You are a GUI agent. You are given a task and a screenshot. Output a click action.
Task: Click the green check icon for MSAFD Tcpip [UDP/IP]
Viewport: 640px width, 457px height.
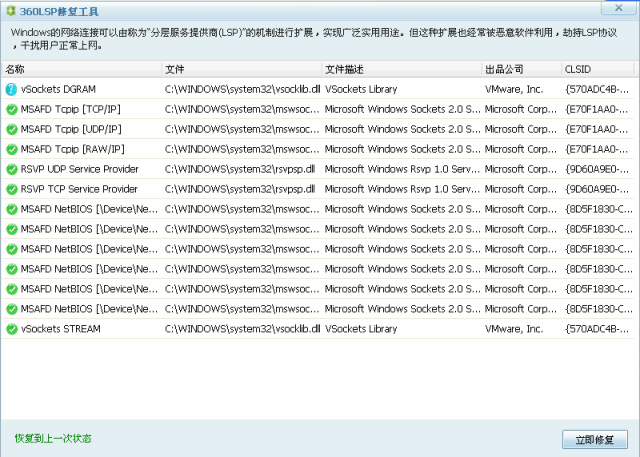pos(12,129)
